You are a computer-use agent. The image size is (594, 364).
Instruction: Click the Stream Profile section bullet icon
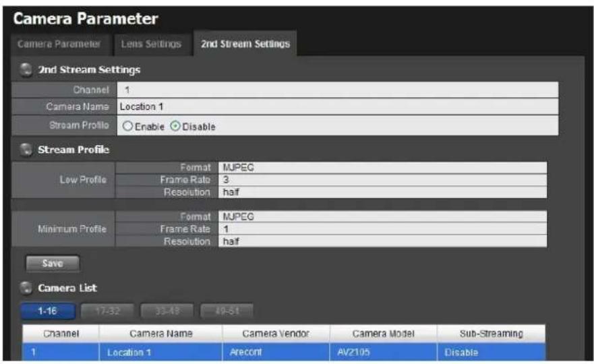click(x=26, y=150)
